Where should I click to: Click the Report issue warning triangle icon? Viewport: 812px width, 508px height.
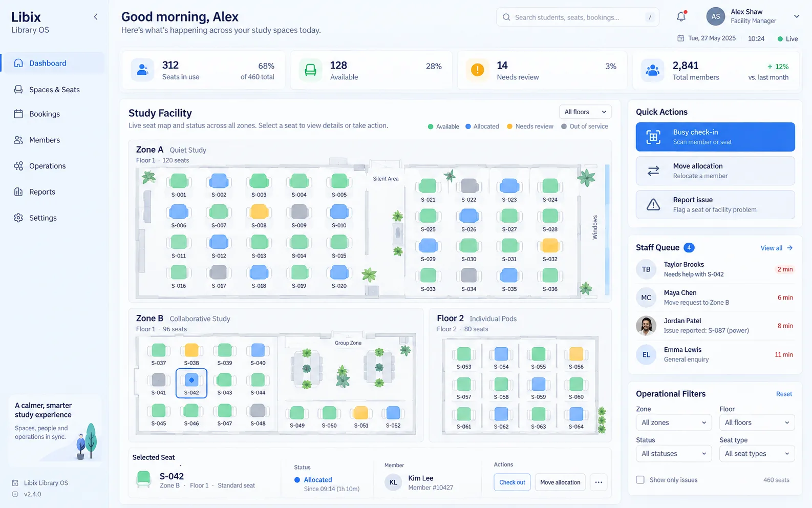(653, 205)
